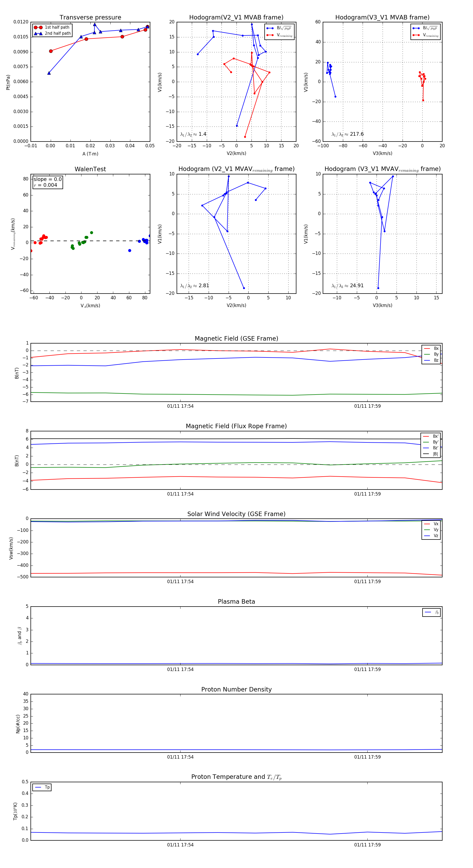Click the "r = 0.004" annotation
This screenshot has width=473, height=868.
tap(45, 185)
